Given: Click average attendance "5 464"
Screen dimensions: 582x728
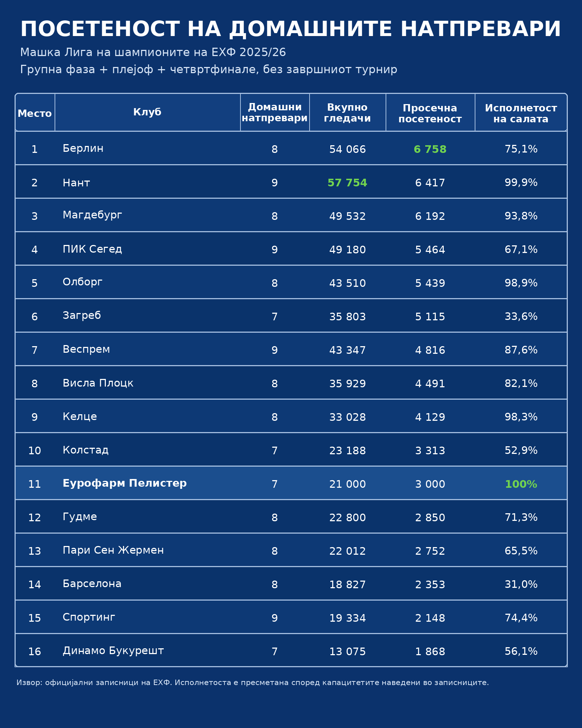Looking at the screenshot, I should (430, 250).
